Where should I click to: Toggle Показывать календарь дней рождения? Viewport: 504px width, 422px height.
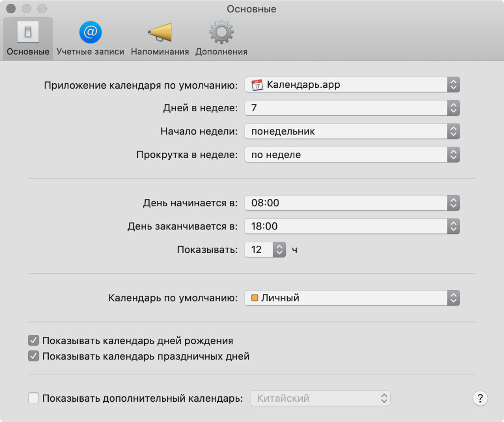(x=33, y=340)
